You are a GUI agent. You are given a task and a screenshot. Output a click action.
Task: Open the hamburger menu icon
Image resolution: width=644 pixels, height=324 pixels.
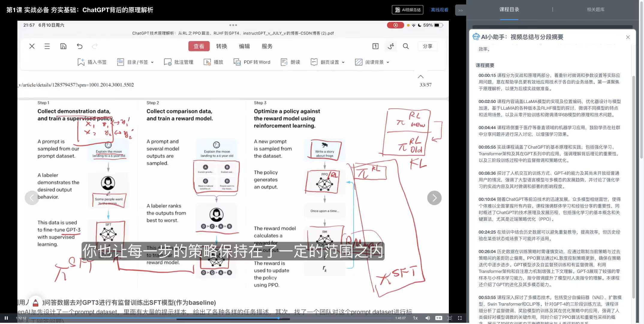(x=47, y=46)
